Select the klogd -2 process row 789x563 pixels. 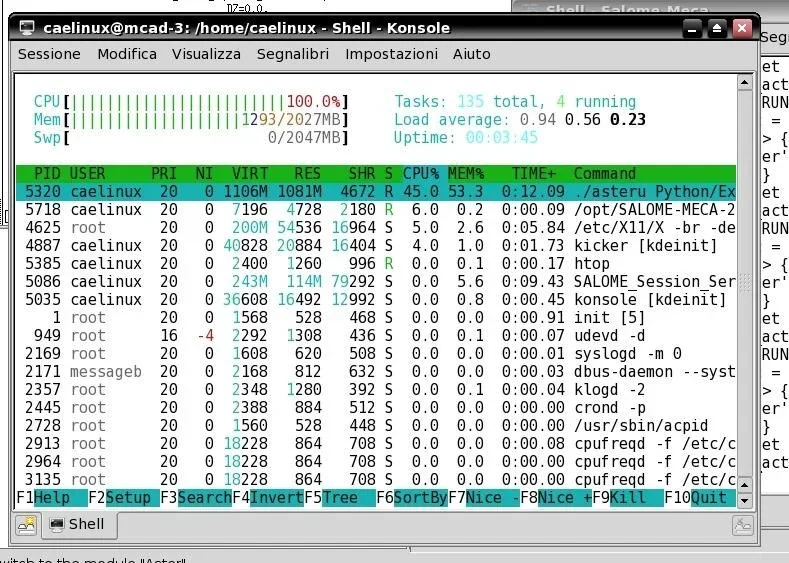coord(376,390)
